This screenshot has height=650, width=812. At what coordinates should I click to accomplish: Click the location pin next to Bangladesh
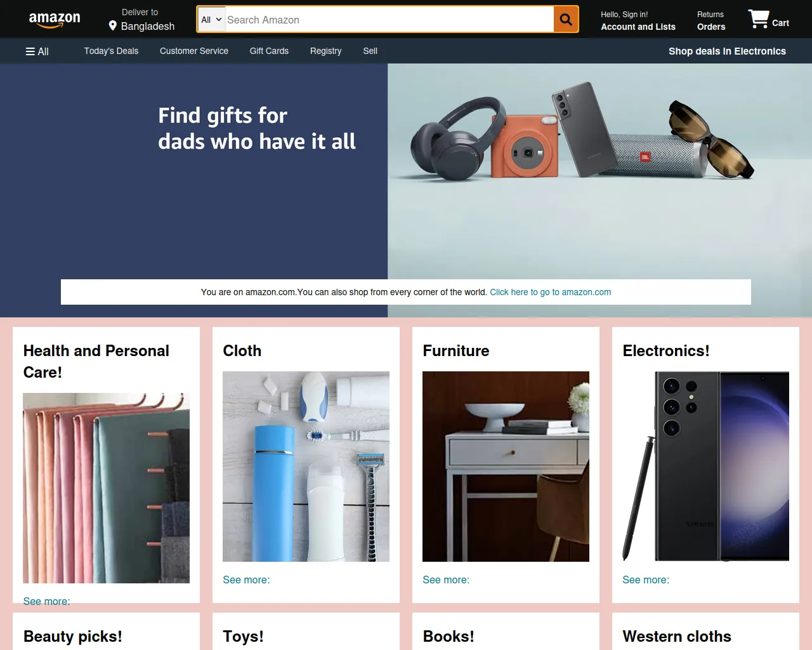tap(113, 26)
